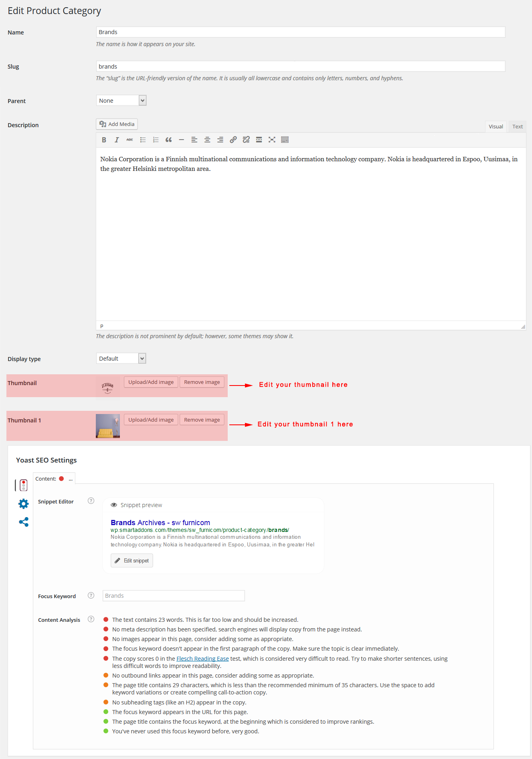This screenshot has width=532, height=759.
Task: Align description text right
Action: coord(220,140)
